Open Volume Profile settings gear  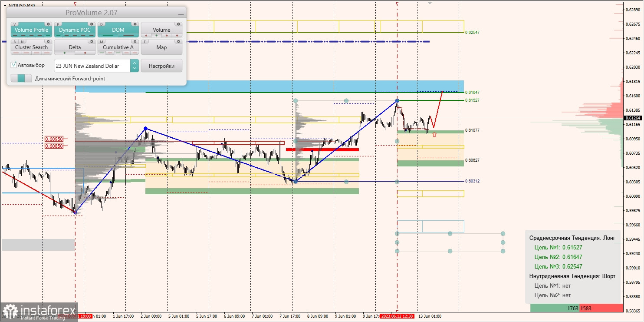coord(48,24)
